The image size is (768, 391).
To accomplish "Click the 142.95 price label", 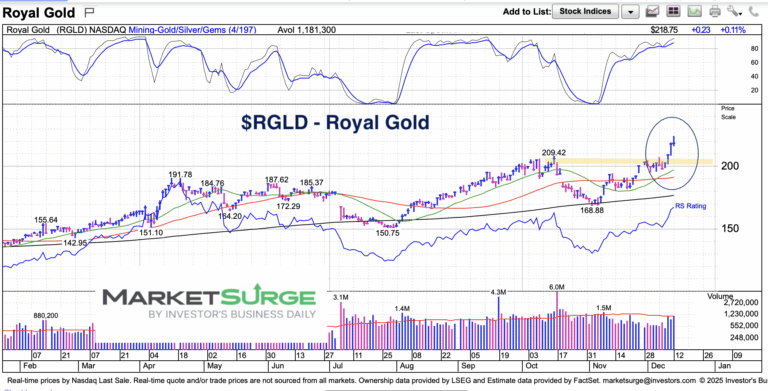I will tap(76, 244).
